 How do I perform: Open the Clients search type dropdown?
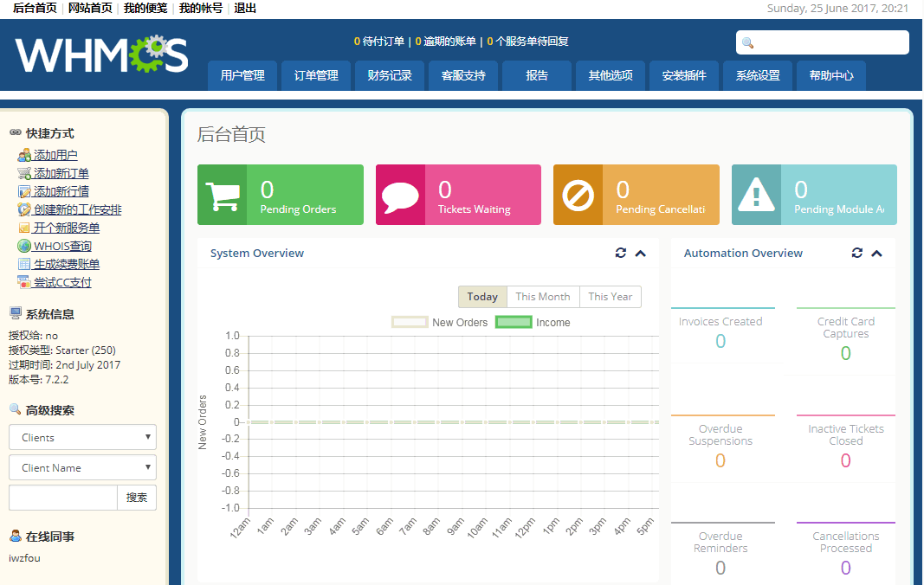82,437
